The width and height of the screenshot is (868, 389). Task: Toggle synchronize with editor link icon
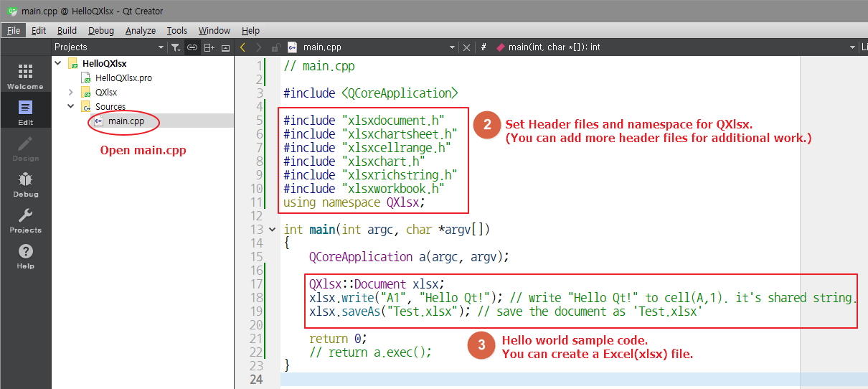(x=192, y=47)
